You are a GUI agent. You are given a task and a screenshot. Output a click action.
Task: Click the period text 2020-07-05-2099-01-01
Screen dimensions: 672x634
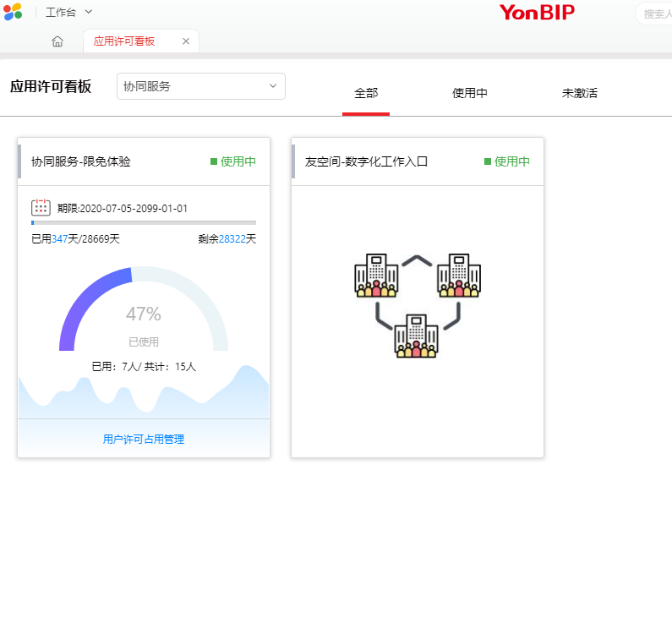[134, 209]
